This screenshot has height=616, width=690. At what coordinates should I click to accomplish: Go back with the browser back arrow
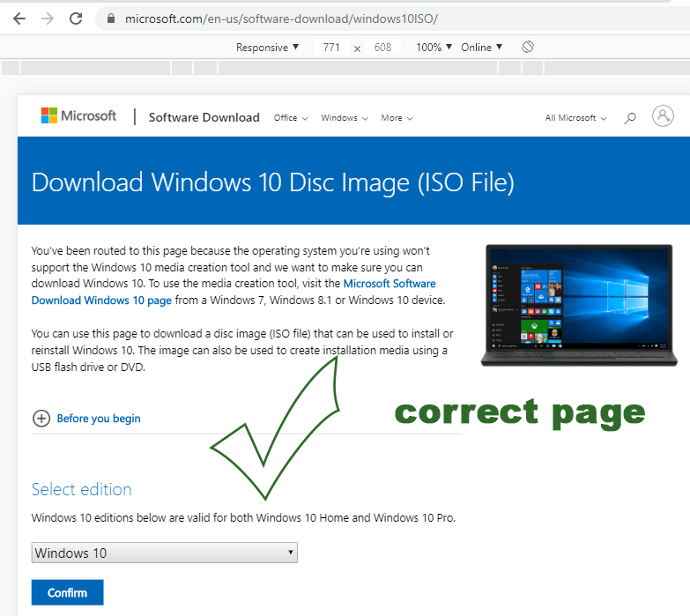[19, 19]
